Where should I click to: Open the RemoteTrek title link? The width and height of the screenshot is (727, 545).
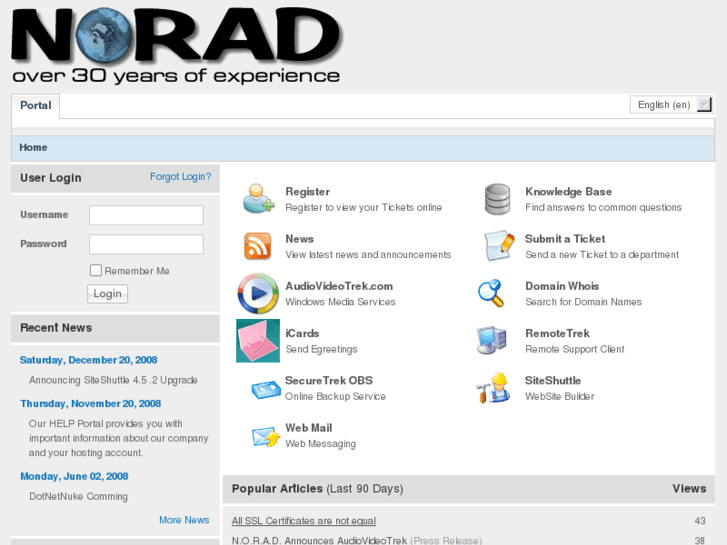[557, 333]
